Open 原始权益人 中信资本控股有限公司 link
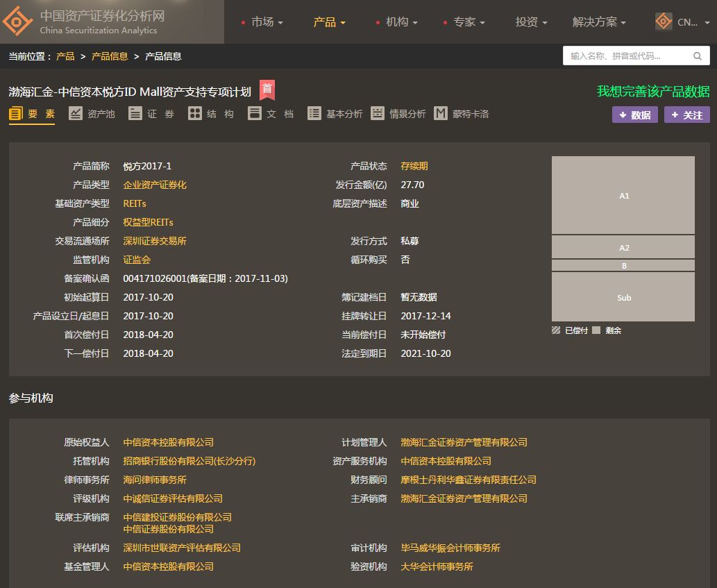This screenshot has width=717, height=588. (x=168, y=442)
